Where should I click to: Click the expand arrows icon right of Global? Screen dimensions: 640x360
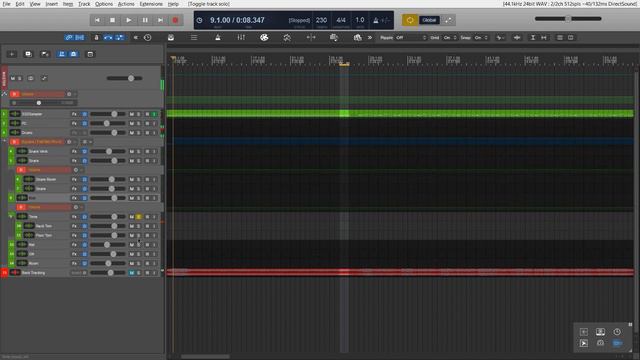(x=448, y=20)
